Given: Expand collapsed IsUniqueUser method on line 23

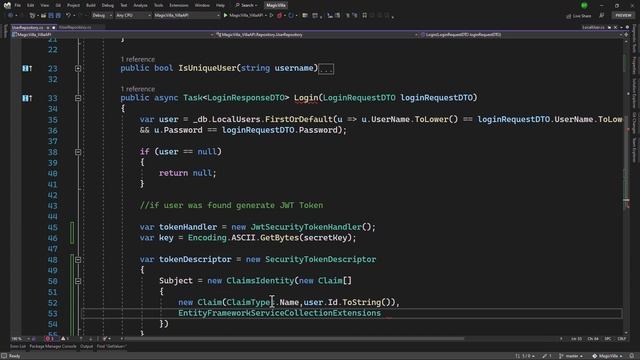Looking at the screenshot, I should (x=78, y=69).
